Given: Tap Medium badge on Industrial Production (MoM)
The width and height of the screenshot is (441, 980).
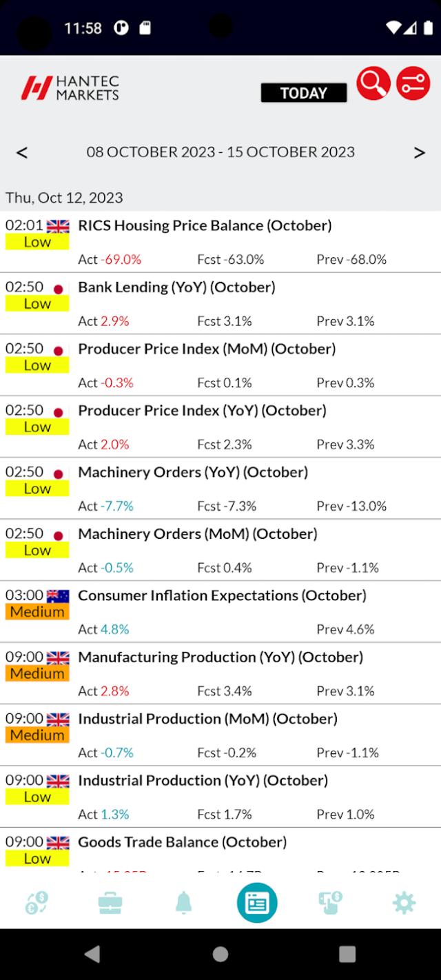Looking at the screenshot, I should (x=37, y=735).
